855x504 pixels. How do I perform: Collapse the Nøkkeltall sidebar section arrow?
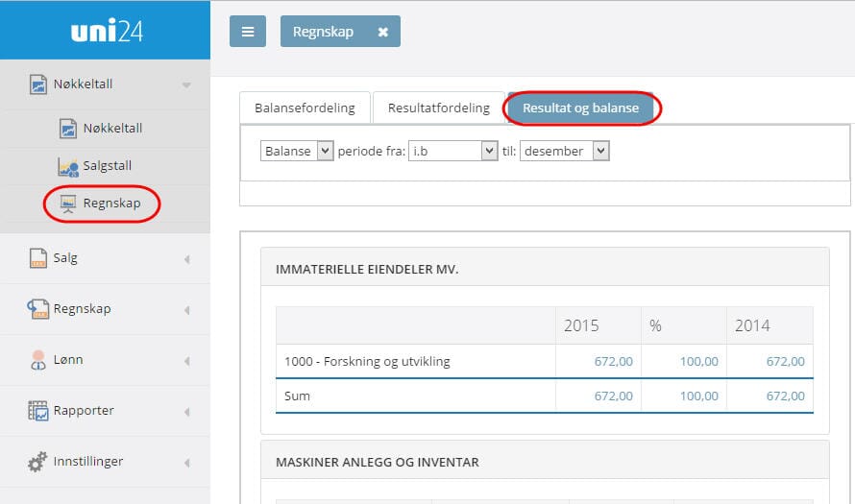tap(186, 85)
